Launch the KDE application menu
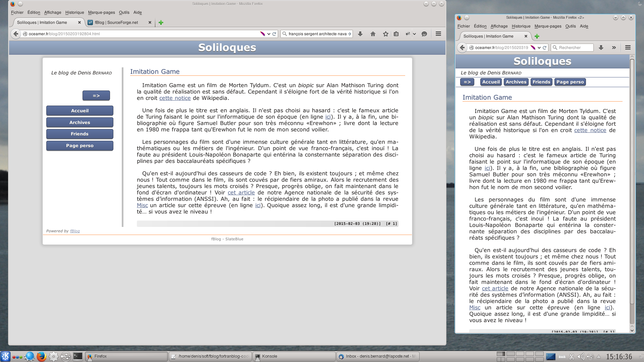The width and height of the screenshot is (644, 362). click(5, 356)
